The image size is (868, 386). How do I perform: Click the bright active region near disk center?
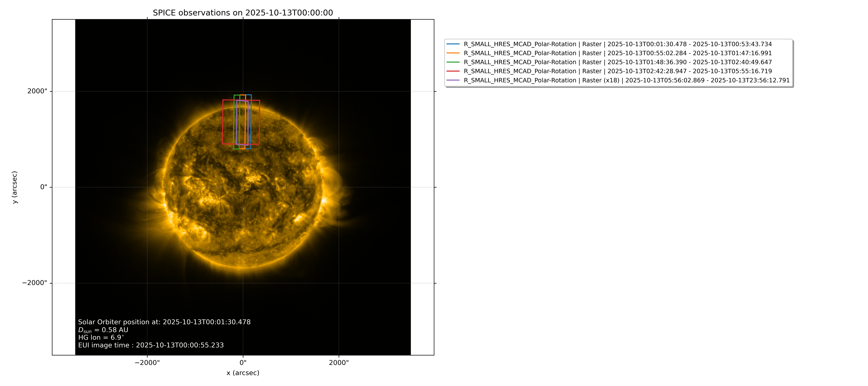252,178
